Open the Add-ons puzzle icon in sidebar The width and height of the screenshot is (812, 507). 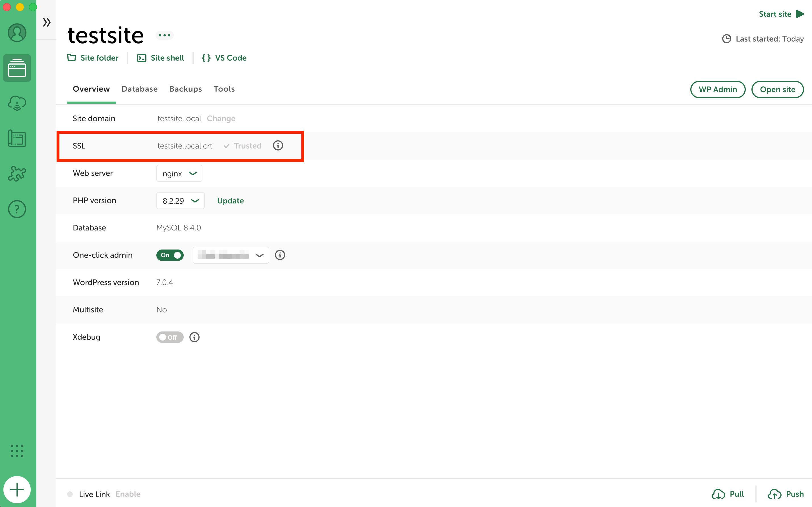(17, 174)
